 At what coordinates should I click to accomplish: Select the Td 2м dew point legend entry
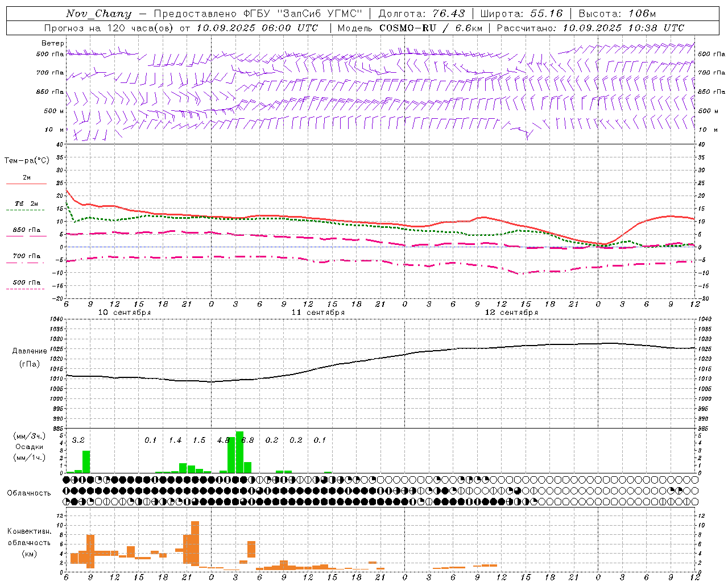click(26, 203)
